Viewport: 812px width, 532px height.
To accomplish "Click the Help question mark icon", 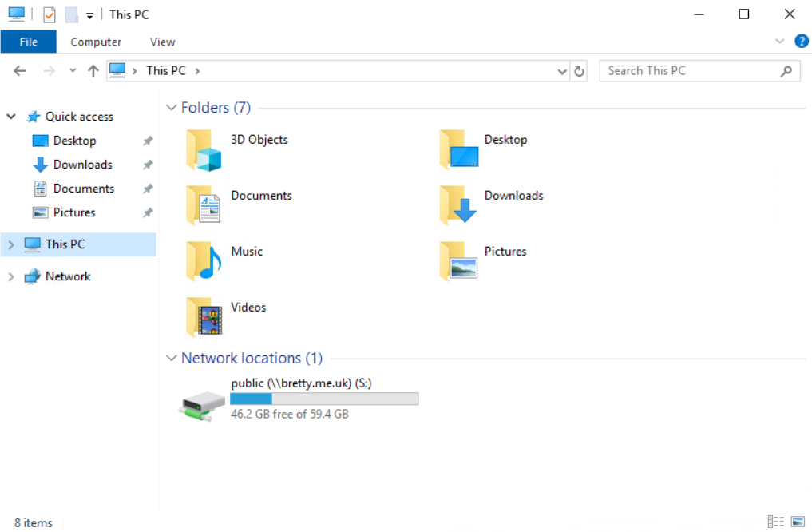I will [x=802, y=42].
